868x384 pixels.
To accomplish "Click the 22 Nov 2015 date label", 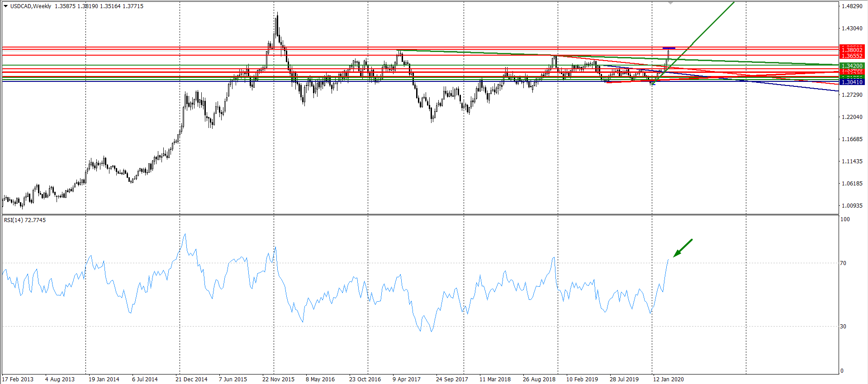I will (278, 379).
